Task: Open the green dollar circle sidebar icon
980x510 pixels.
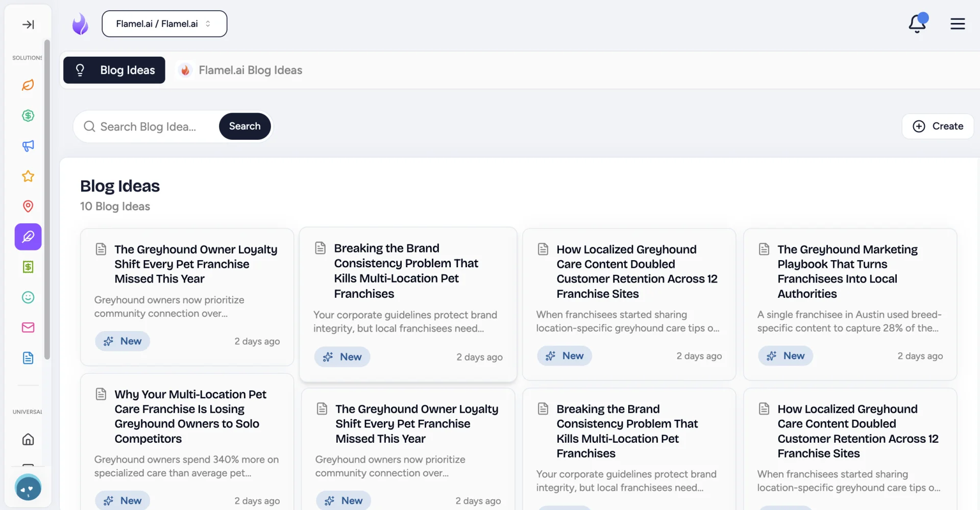Action: click(x=28, y=116)
